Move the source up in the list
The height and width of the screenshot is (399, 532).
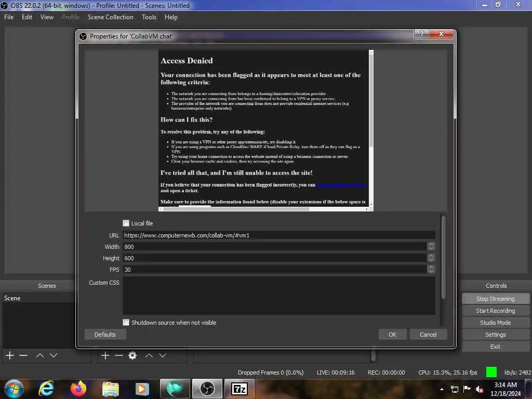[x=149, y=355]
